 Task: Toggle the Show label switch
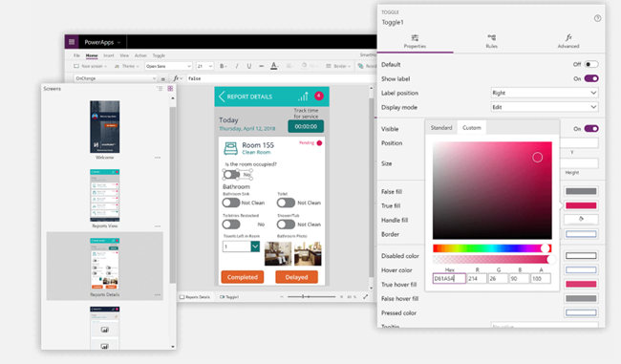point(591,78)
